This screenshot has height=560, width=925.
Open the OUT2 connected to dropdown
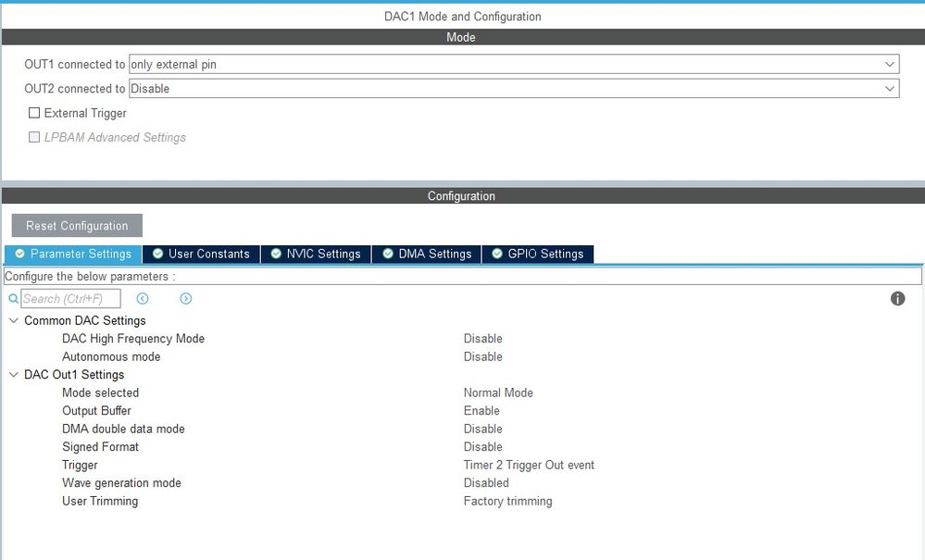(892, 88)
